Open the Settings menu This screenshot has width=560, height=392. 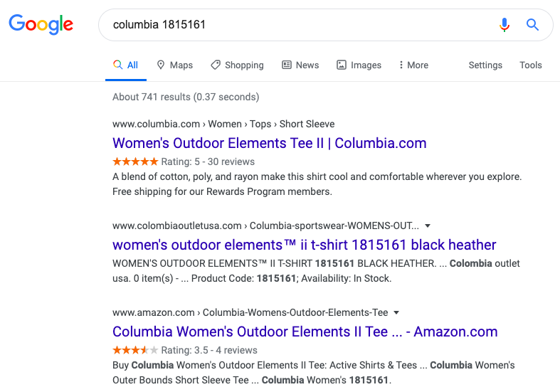click(x=485, y=65)
